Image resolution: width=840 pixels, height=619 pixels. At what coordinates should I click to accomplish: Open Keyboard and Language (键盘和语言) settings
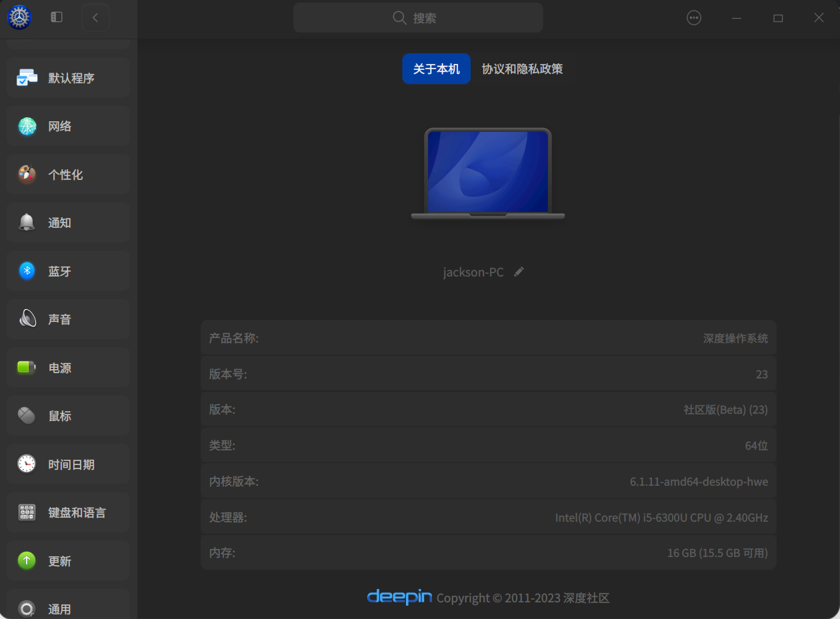coord(68,512)
